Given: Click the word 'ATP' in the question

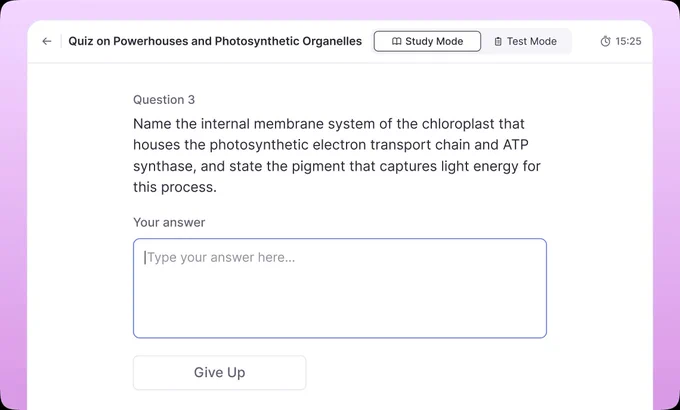Looking at the screenshot, I should coord(516,144).
